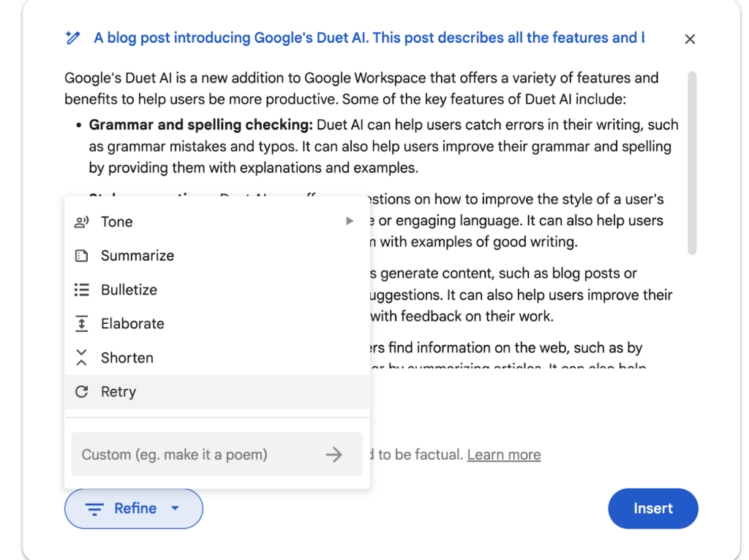
Task: Submit custom refinement with arrow icon
Action: pos(334,455)
